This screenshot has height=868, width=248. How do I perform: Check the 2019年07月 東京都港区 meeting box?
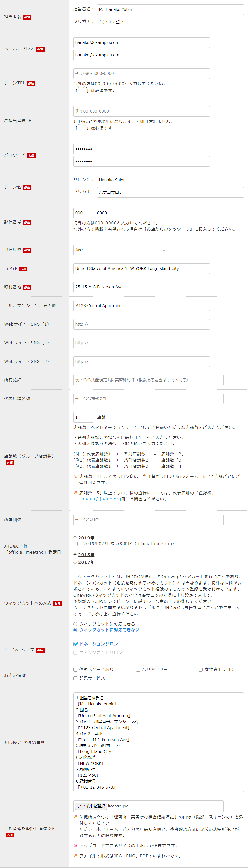[x=79, y=544]
